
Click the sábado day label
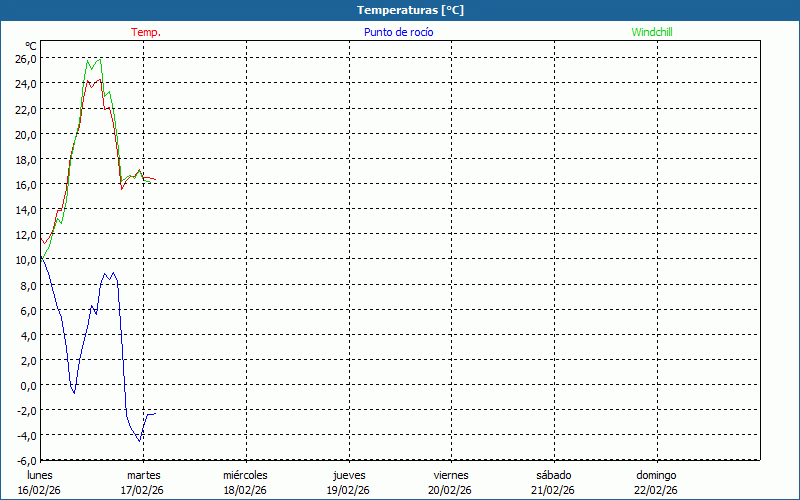[554, 475]
